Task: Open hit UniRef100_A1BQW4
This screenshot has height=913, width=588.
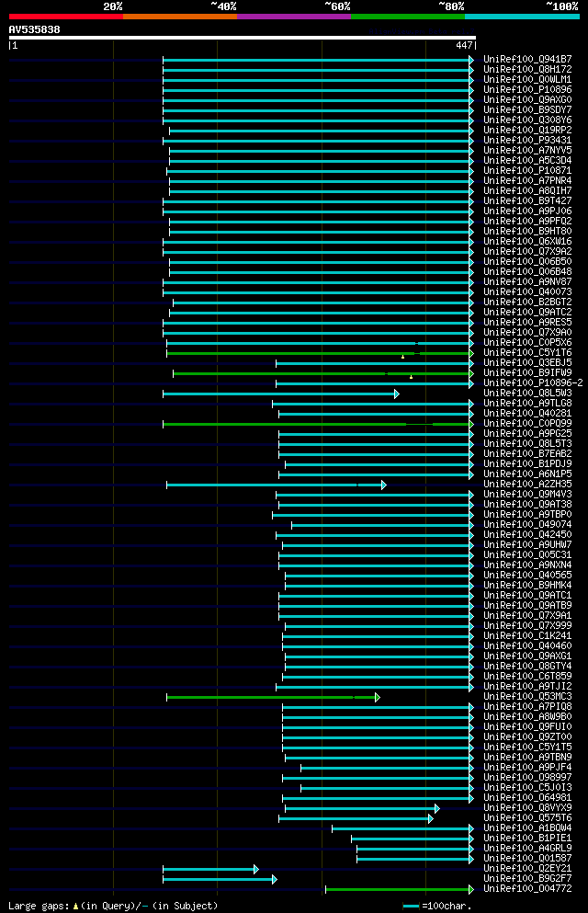Action: tap(527, 828)
